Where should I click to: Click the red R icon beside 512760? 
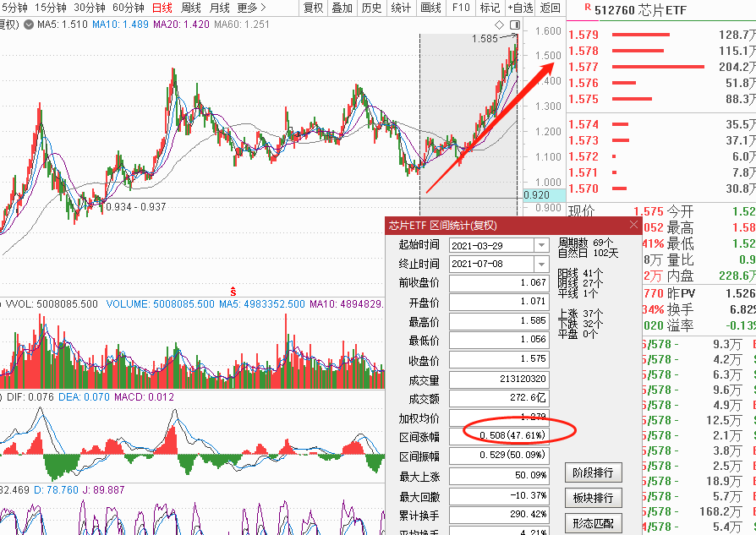587,8
